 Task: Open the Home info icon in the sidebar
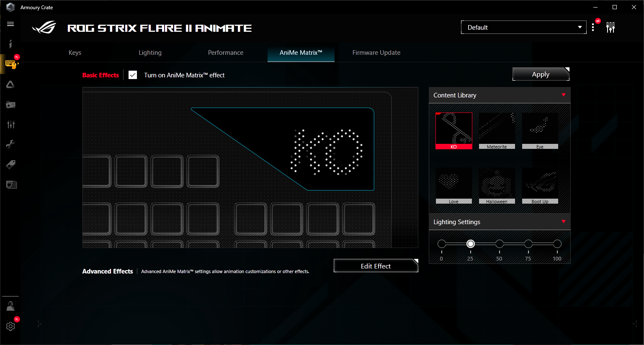[x=10, y=43]
